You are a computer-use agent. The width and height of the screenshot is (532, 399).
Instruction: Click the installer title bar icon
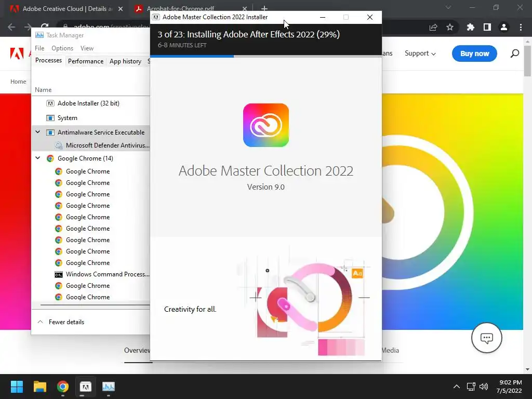pos(156,17)
